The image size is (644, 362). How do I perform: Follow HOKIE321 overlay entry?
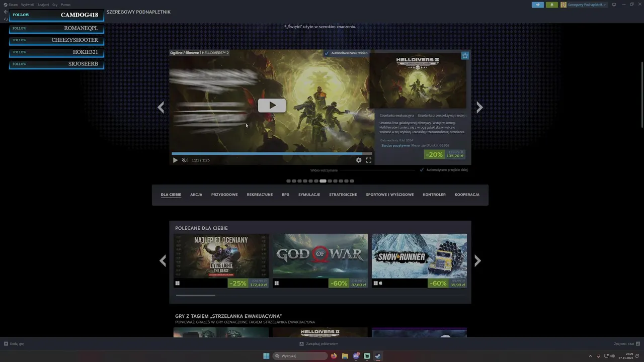[56, 52]
